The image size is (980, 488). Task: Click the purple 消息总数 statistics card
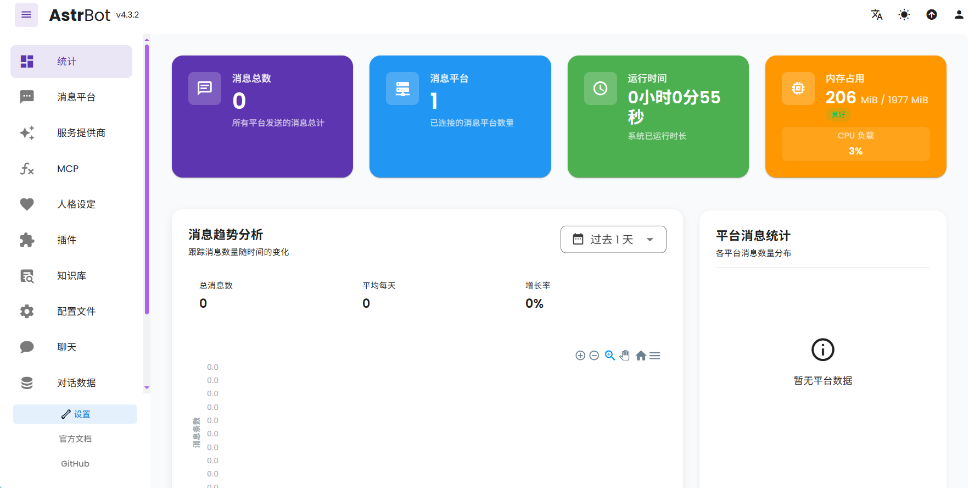[x=262, y=117]
